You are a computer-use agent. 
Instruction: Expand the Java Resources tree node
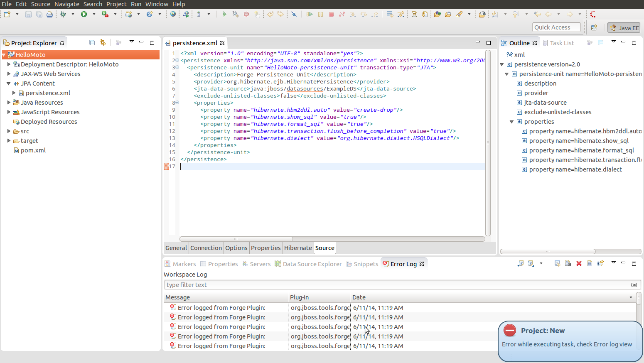9,102
